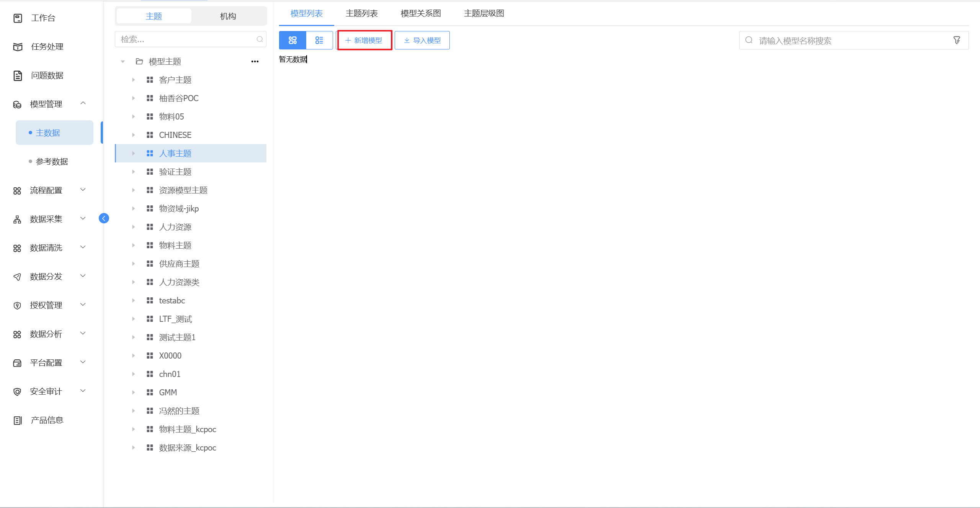Switch to card grid view

pos(292,40)
